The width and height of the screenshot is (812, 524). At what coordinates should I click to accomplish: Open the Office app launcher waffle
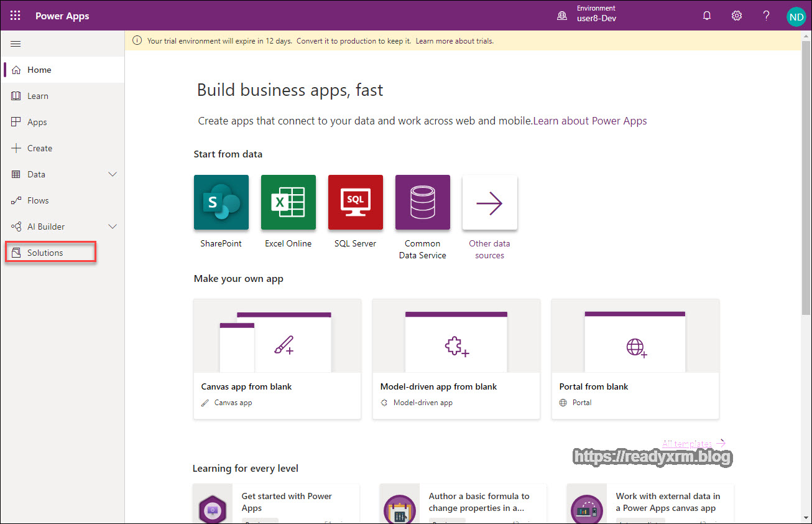click(x=15, y=15)
